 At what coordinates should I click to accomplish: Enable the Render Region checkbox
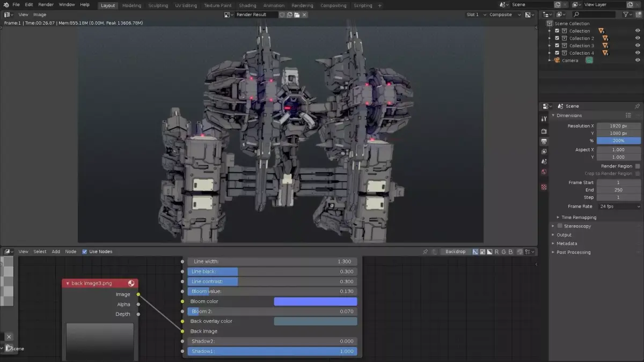[x=638, y=166]
